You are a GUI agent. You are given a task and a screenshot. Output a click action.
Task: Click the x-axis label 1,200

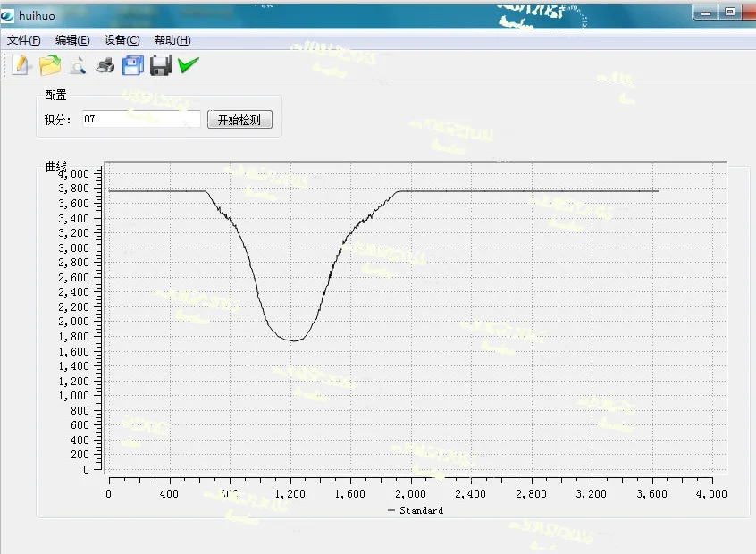coord(290,494)
